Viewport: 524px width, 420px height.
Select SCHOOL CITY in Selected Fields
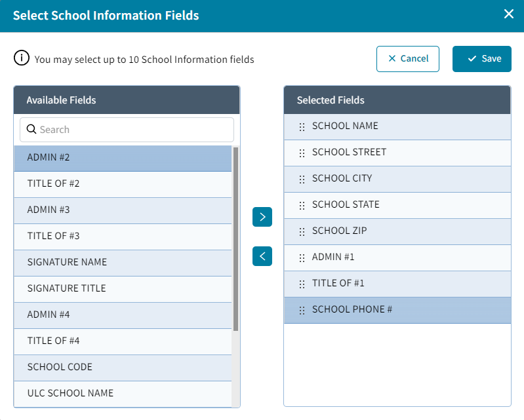(397, 180)
